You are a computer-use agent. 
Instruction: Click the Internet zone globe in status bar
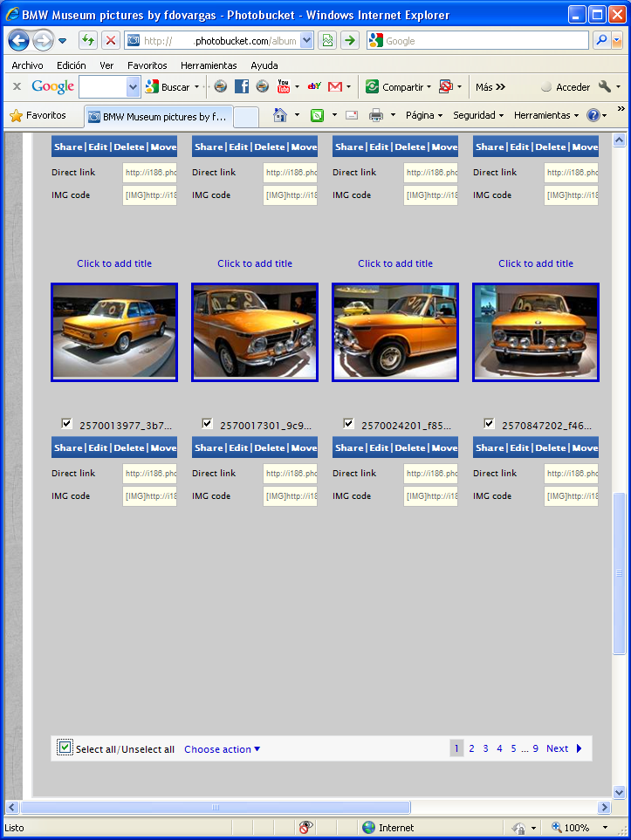[x=369, y=827]
